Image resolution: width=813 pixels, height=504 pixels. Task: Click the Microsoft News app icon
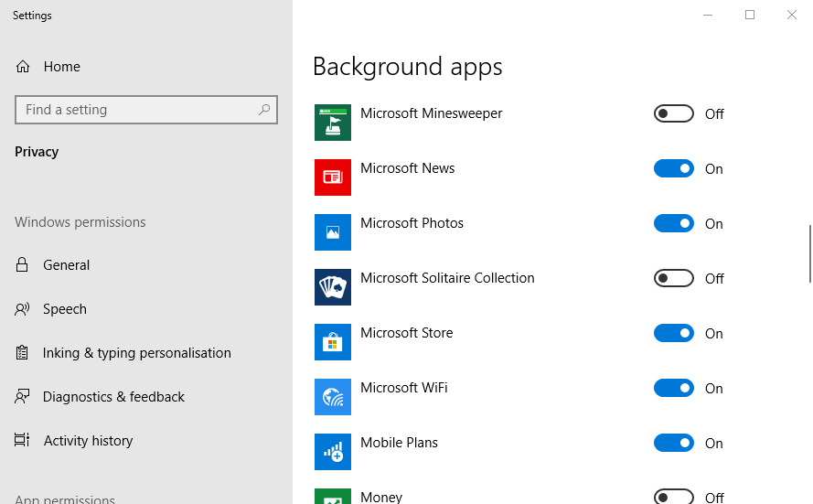tap(333, 177)
